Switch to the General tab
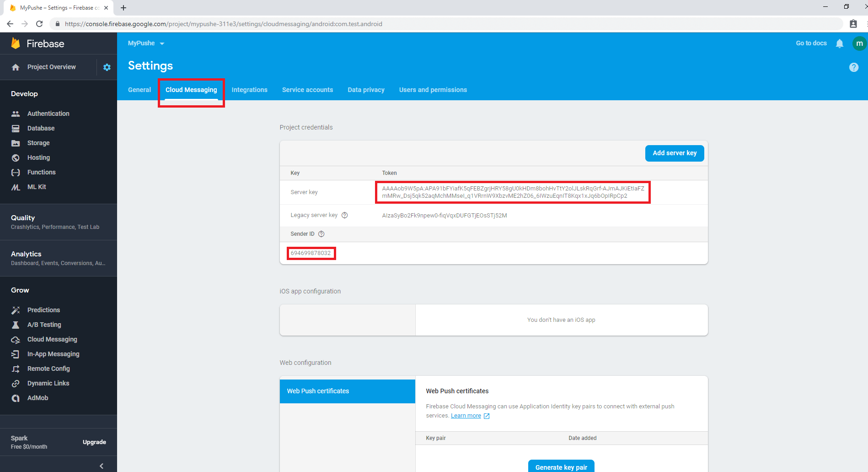 [139, 90]
